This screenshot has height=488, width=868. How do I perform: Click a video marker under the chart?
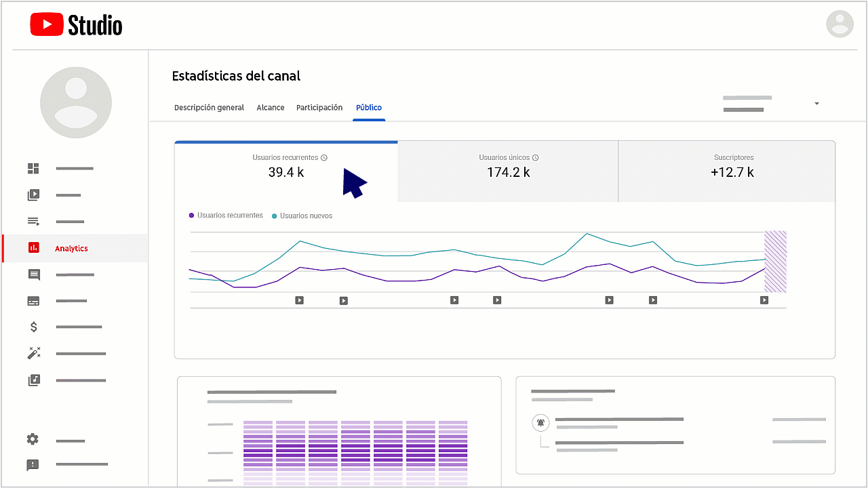(x=299, y=300)
